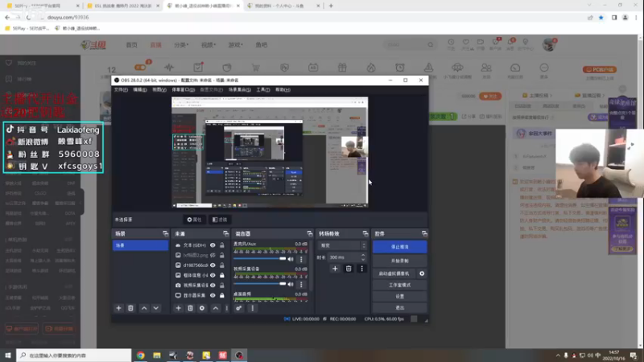Open OBS 视图 menu
Screen dimensions: 644x362
[x=159, y=90]
